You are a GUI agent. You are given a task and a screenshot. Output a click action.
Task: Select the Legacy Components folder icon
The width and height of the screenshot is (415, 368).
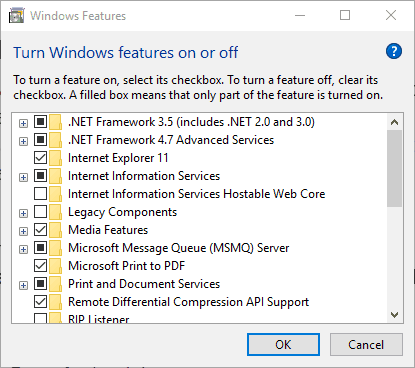point(55,212)
